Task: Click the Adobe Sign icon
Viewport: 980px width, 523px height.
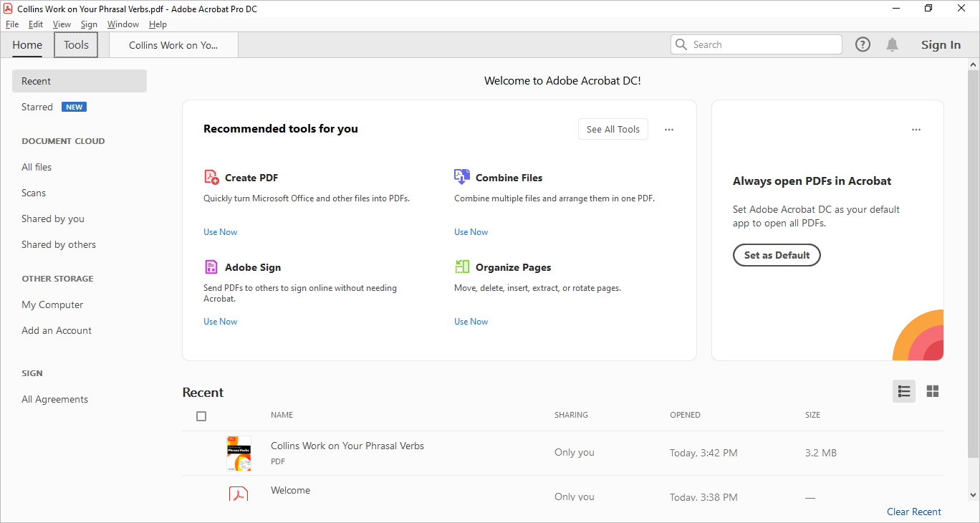Action: pos(211,267)
